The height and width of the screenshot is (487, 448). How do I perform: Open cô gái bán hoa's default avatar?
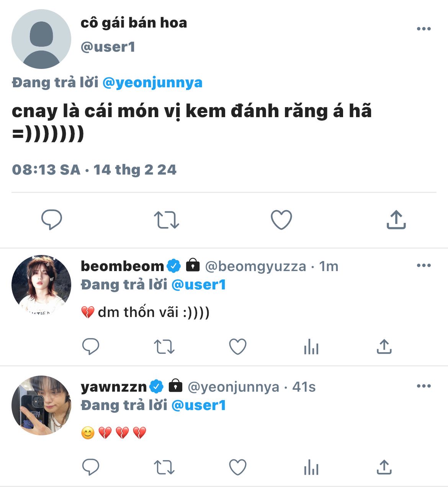pos(41,39)
